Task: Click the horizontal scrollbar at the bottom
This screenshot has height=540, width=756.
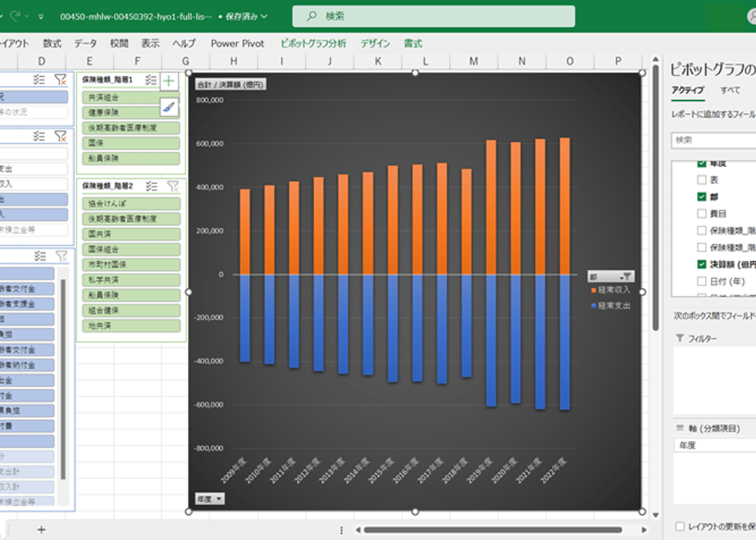Action: coord(493,529)
